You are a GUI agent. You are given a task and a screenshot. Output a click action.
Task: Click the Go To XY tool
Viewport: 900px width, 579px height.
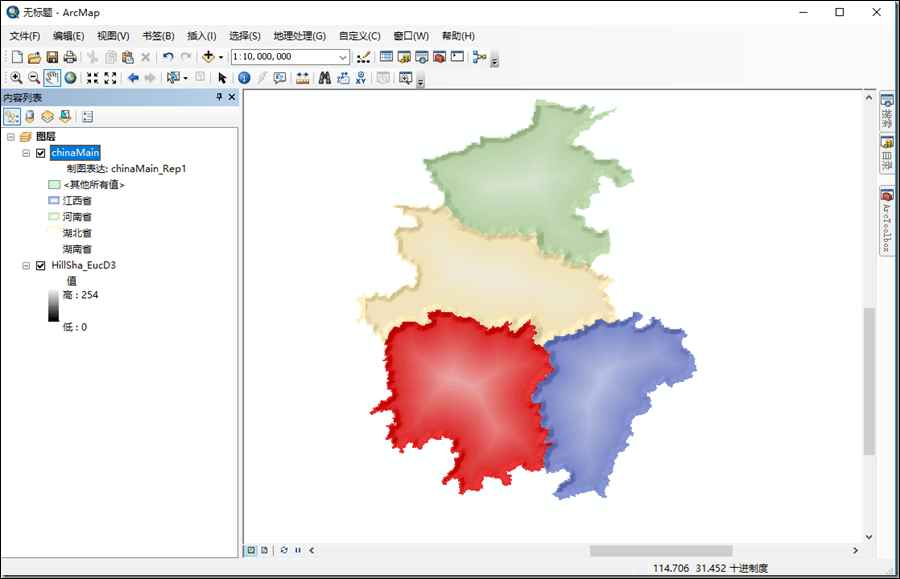363,78
